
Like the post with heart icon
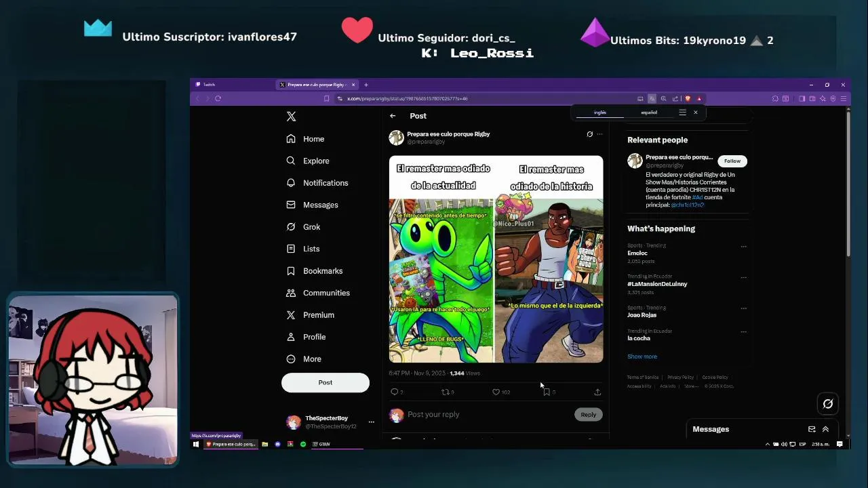click(x=496, y=392)
